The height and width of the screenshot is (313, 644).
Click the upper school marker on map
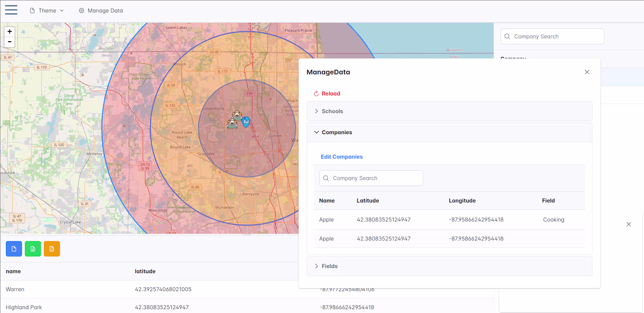coord(237,115)
